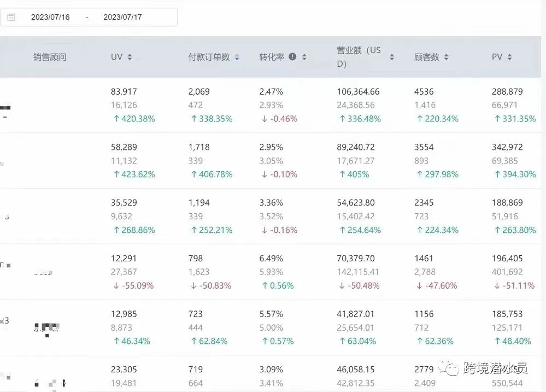Edit end date 2023/07/17
Screen dimensions: 546x392
[x=122, y=17]
